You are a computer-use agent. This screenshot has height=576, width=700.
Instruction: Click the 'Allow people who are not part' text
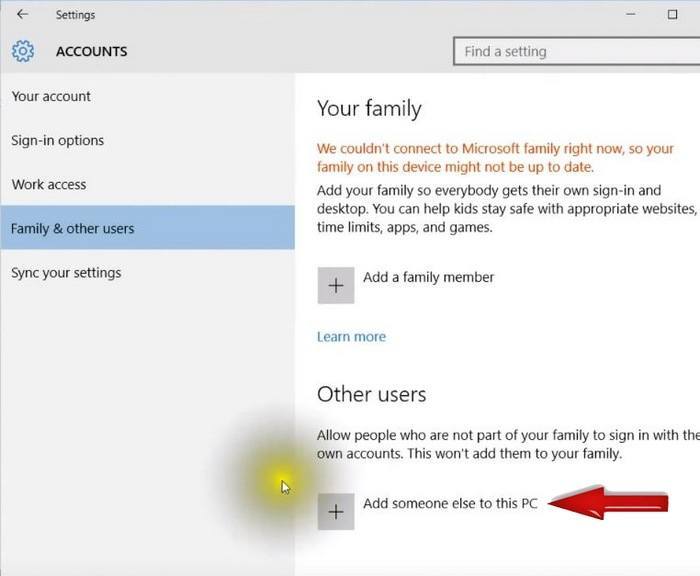click(508, 444)
